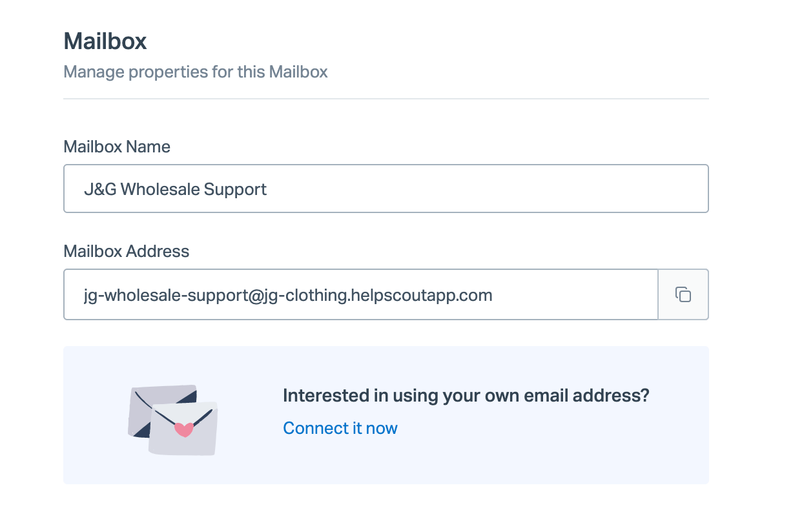Click the 'Mailbox' page heading
Viewport: 793px width, 532px height.
(x=105, y=41)
